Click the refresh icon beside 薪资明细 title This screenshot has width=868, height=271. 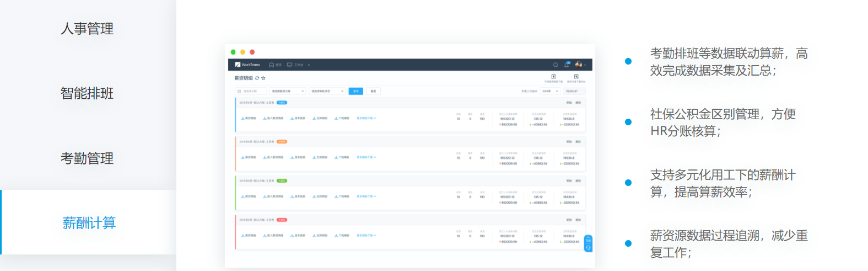(257, 78)
